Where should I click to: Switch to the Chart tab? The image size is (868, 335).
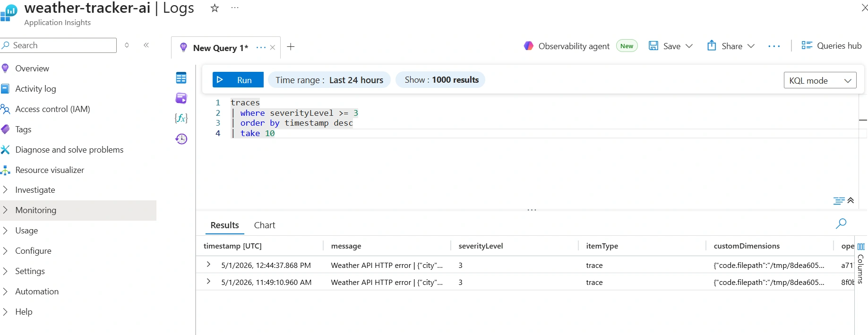[x=265, y=225]
